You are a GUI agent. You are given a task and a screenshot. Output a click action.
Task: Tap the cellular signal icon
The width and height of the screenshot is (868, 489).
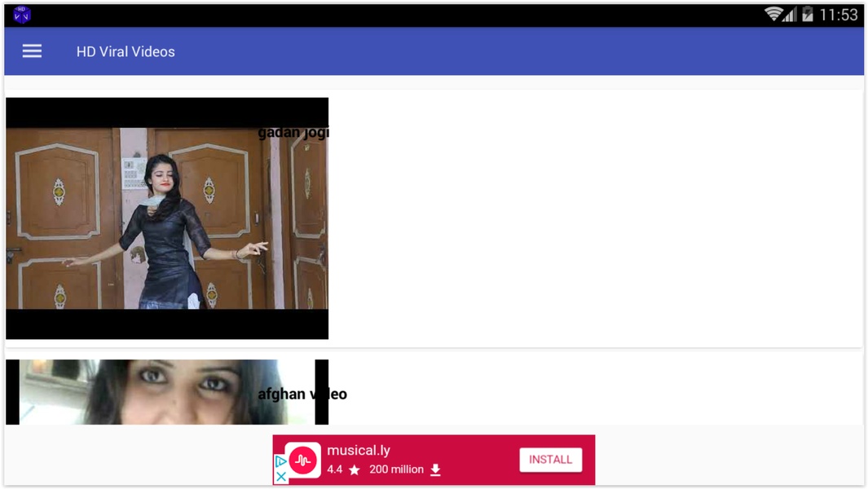pyautogui.click(x=790, y=15)
